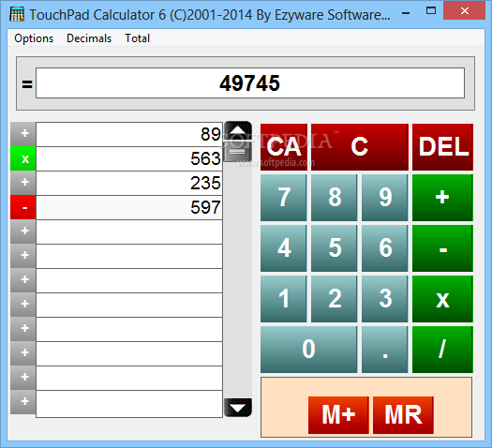Click the DEL button
Viewport: 492px width, 448px height.
point(442,147)
